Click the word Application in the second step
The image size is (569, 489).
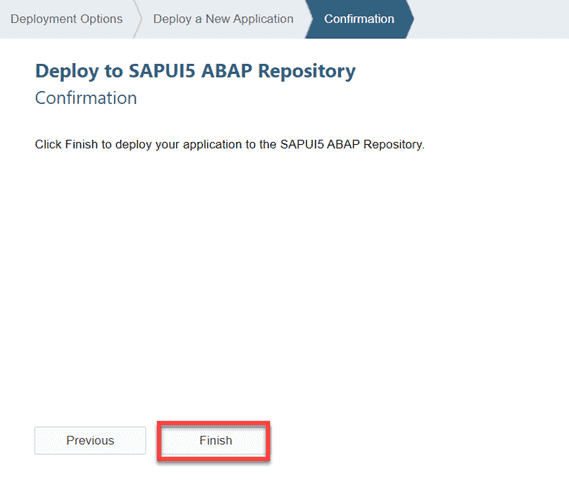coord(263,19)
